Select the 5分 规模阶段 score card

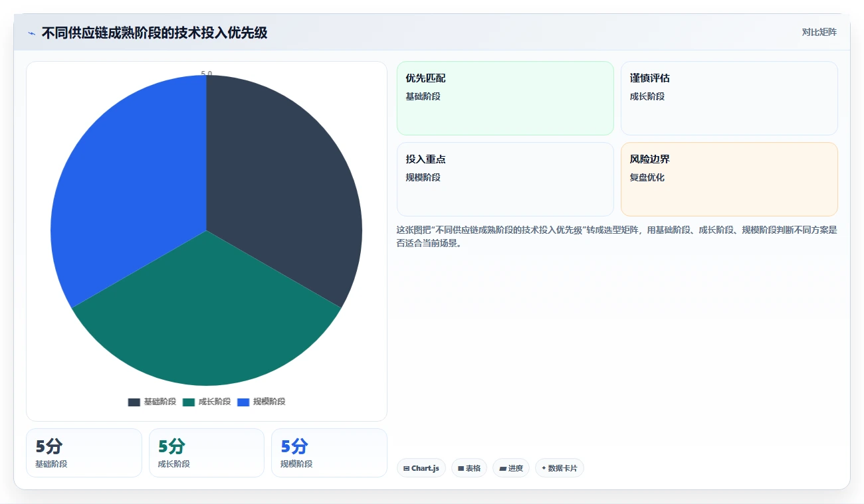329,453
